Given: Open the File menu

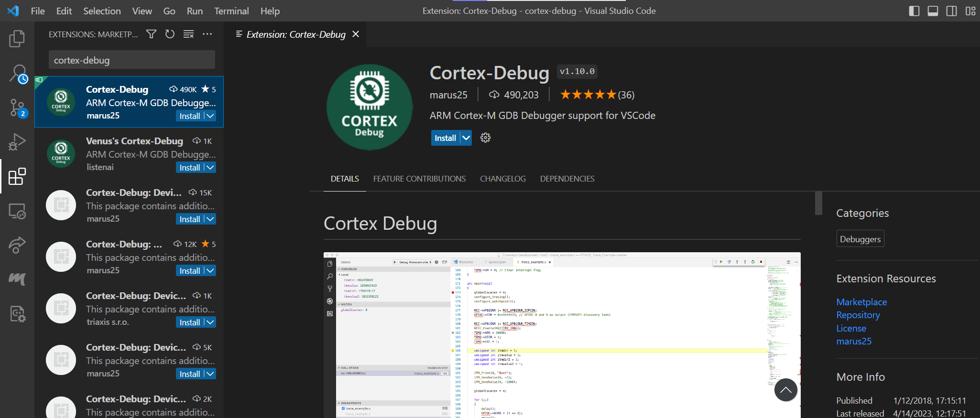Looking at the screenshot, I should click(38, 11).
